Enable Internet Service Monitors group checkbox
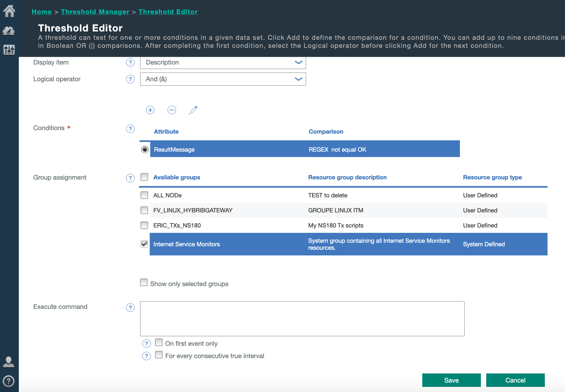Image resolution: width=565 pixels, height=392 pixels. pos(144,244)
